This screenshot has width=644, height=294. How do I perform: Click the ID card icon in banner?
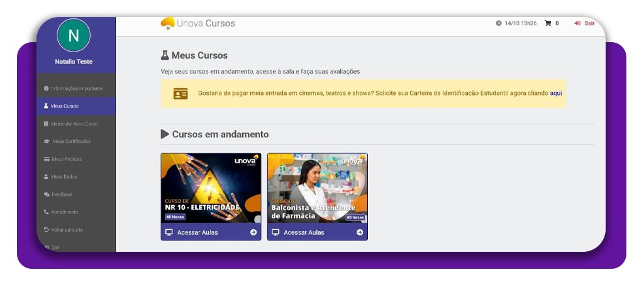[180, 94]
